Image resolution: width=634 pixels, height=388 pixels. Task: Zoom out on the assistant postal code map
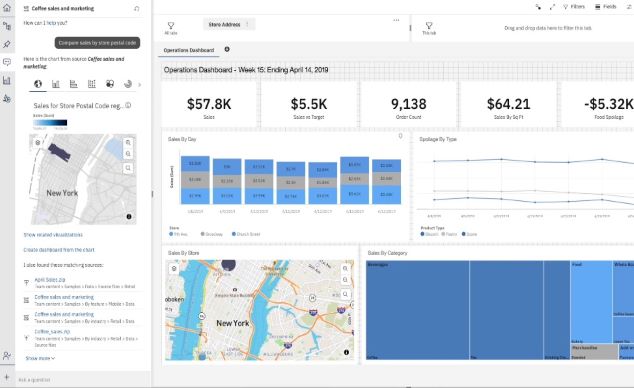[x=128, y=154]
